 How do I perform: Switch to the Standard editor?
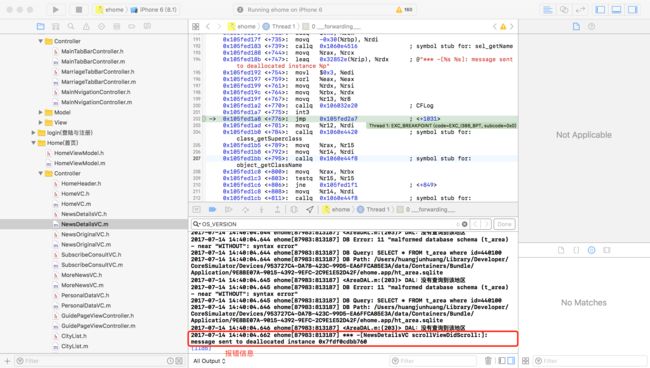click(x=548, y=10)
